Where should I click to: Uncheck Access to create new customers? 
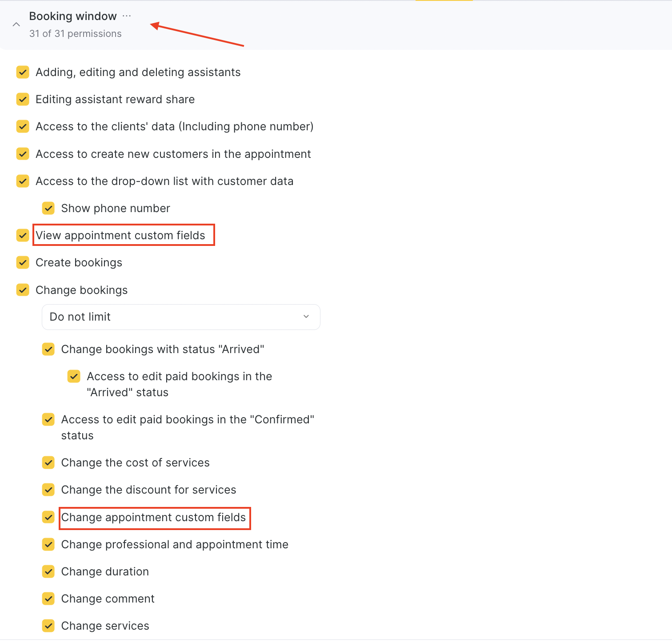coord(23,154)
